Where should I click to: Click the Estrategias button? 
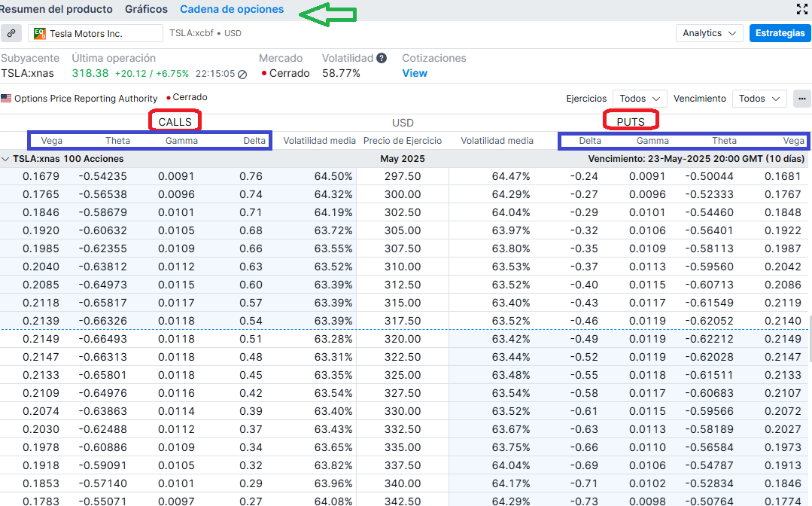pyautogui.click(x=780, y=33)
